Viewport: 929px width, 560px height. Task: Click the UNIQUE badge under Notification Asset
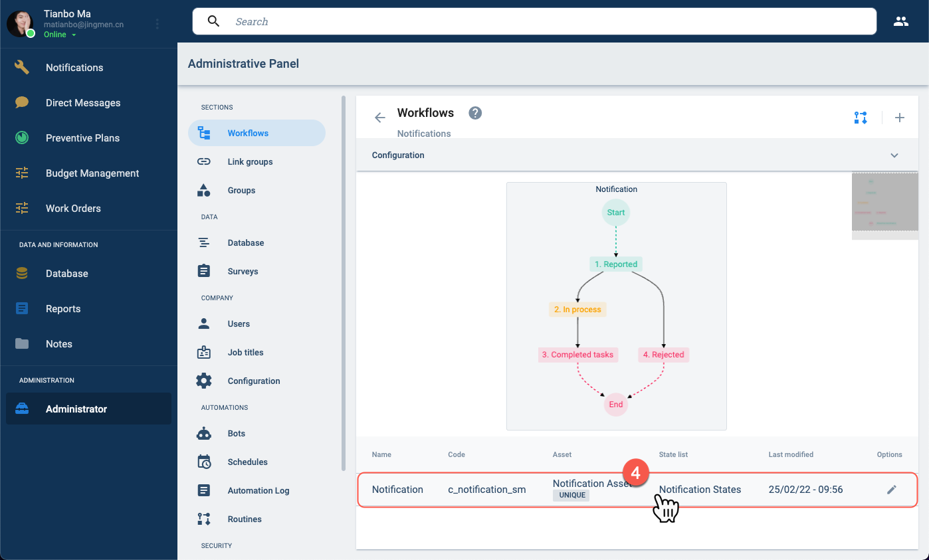[571, 495]
